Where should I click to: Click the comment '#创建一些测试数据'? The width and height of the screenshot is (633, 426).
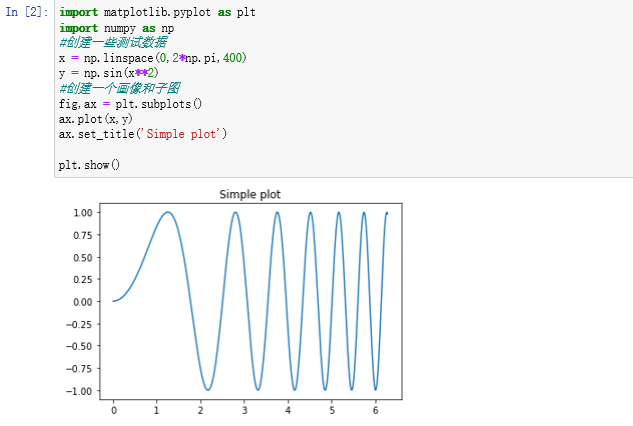pos(113,42)
